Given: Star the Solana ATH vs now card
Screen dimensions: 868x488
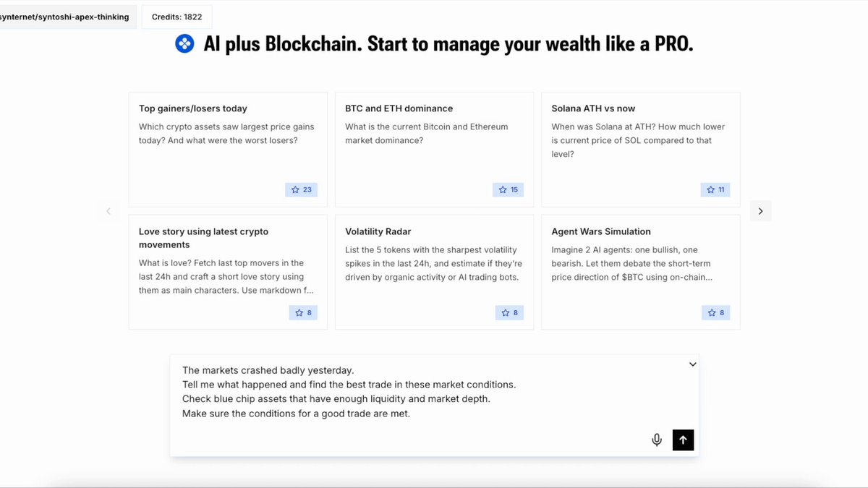Looking at the screenshot, I should [715, 189].
